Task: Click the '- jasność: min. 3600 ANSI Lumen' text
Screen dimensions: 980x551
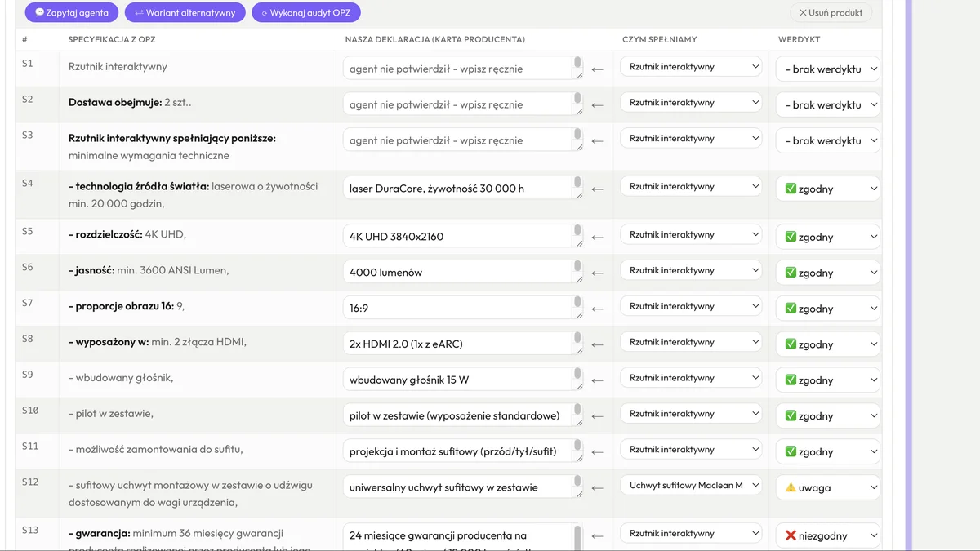Action: tap(149, 270)
